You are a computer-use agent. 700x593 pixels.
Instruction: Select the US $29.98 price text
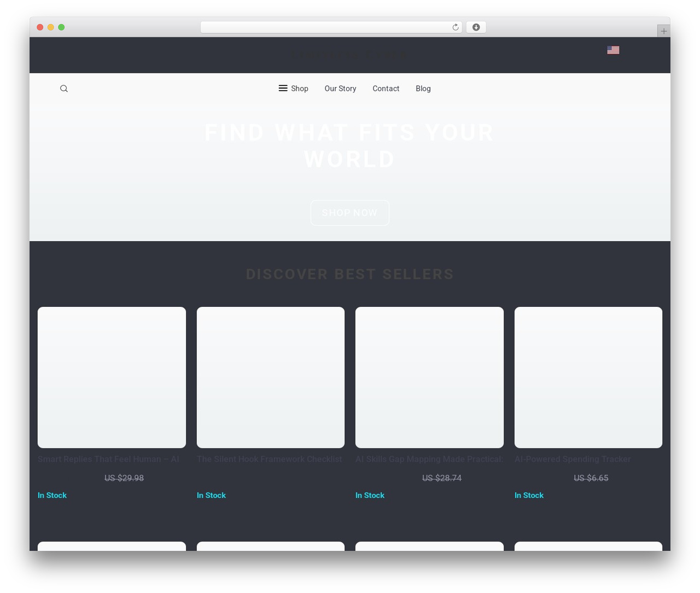click(124, 478)
